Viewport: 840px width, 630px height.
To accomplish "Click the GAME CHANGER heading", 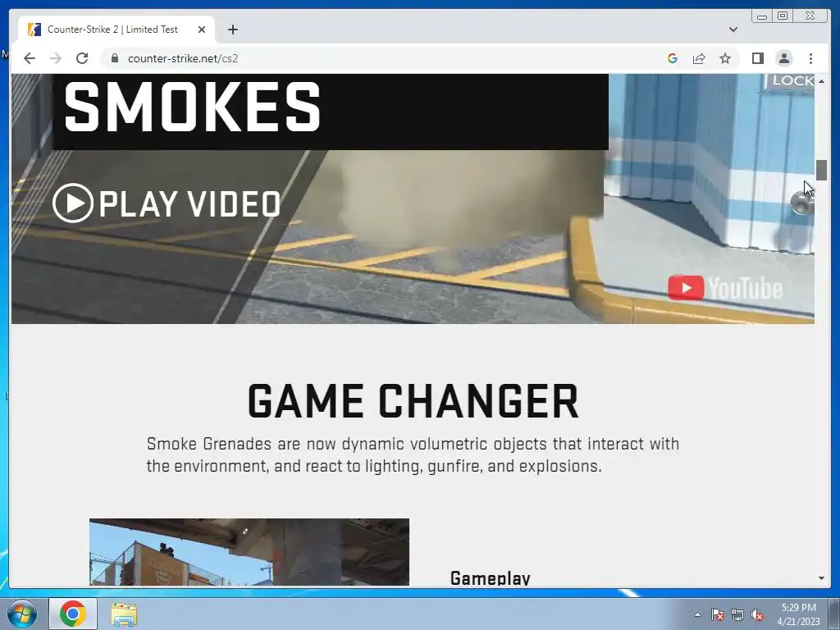I will pyautogui.click(x=413, y=401).
